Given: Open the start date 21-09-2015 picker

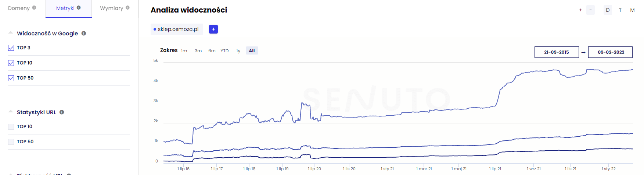Looking at the screenshot, I should pos(556,52).
